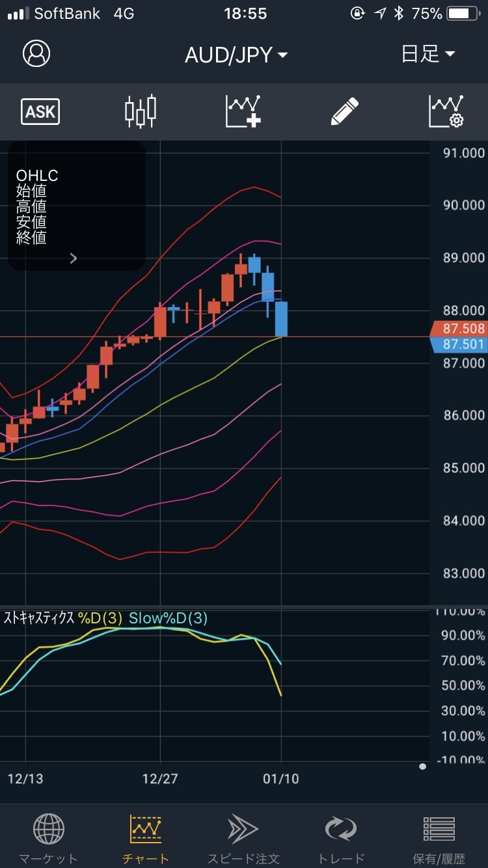Open the 日足 timeframe dropdown
488x868 pixels.
click(x=428, y=54)
